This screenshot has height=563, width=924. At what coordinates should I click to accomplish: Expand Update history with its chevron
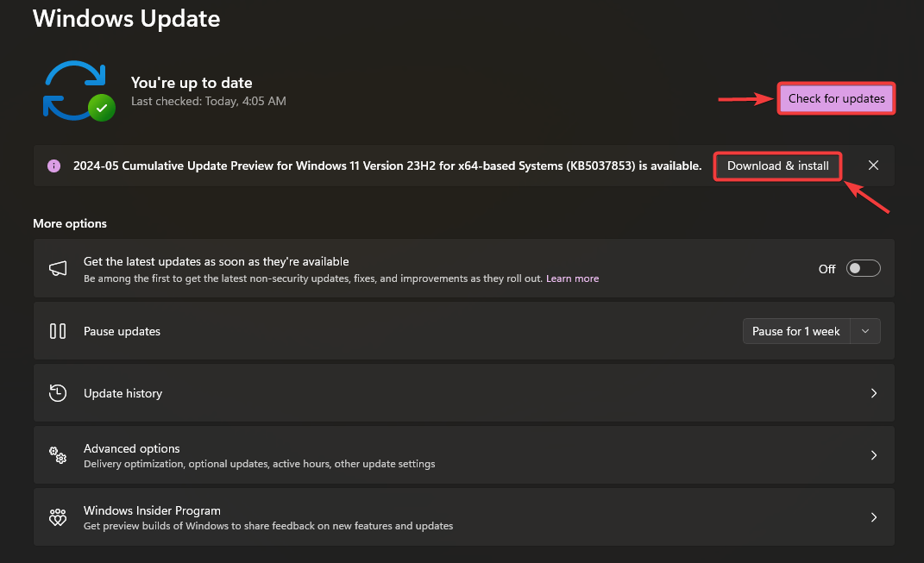pyautogui.click(x=873, y=393)
